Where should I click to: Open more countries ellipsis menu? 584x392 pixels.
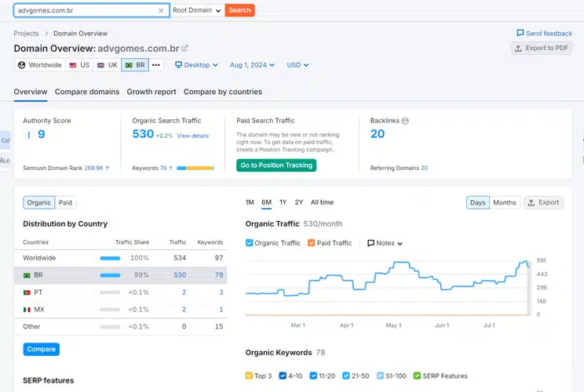click(156, 65)
